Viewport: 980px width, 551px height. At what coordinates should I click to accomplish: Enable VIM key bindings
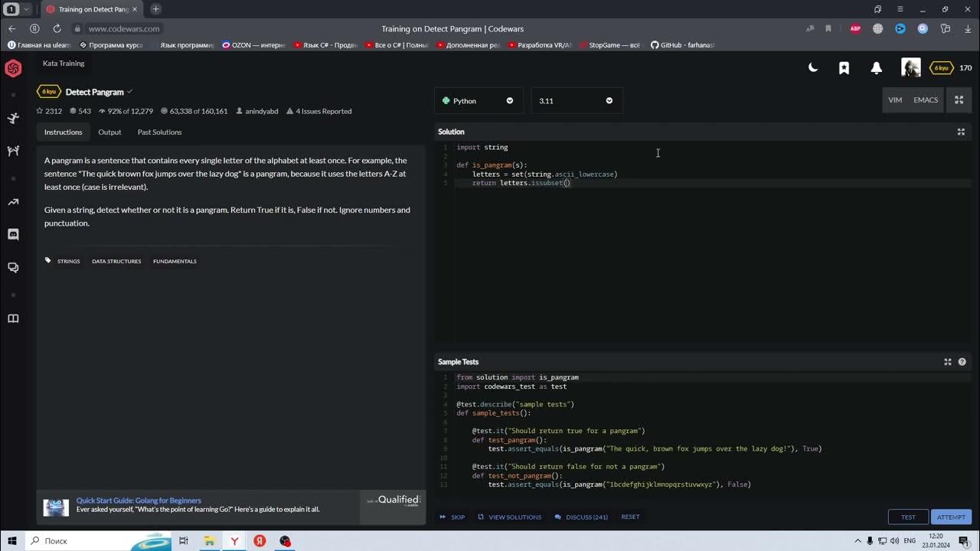[895, 100]
